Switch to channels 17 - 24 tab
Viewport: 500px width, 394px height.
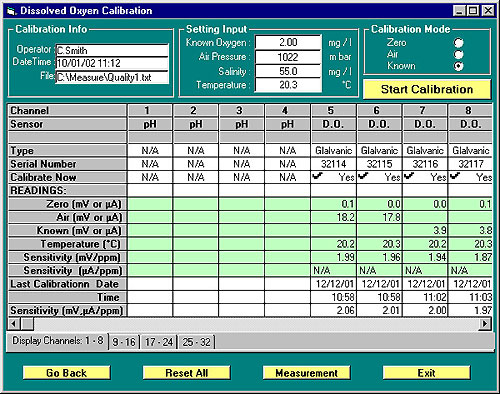159,342
